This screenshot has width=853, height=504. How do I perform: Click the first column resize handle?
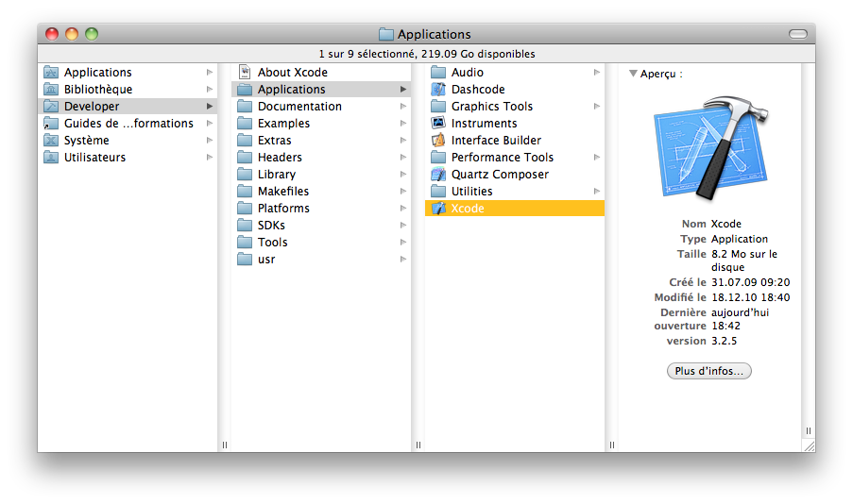[225, 445]
